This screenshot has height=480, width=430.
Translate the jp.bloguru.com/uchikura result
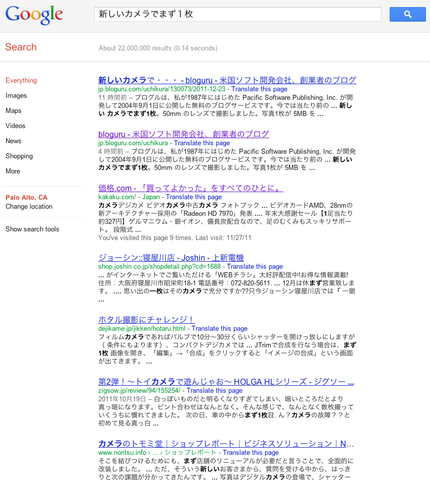pos(202,143)
